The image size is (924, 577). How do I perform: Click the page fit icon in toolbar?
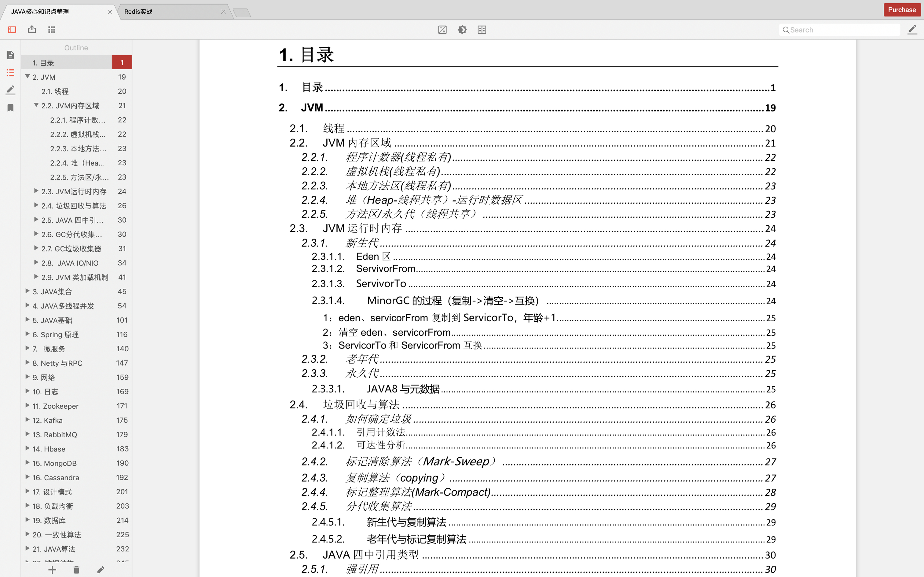coord(442,30)
